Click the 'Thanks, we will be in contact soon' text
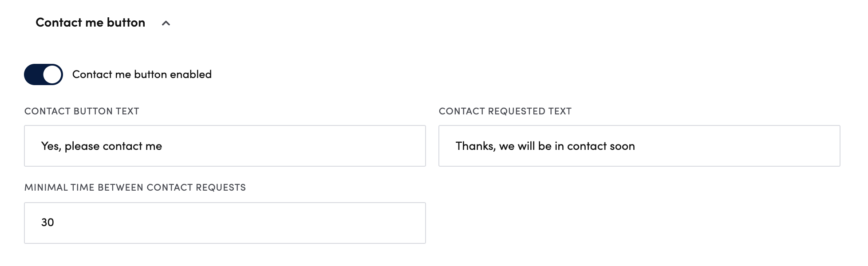The height and width of the screenshot is (266, 868). pyautogui.click(x=545, y=146)
